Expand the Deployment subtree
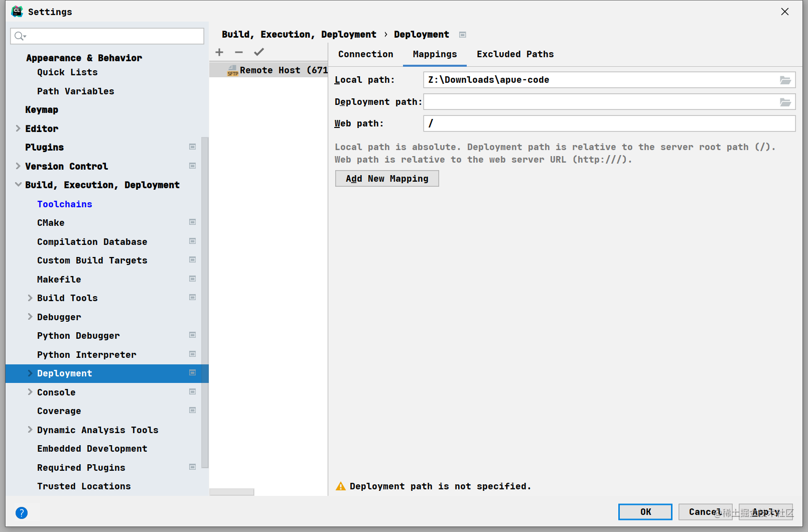The height and width of the screenshot is (532, 808). pyautogui.click(x=30, y=373)
